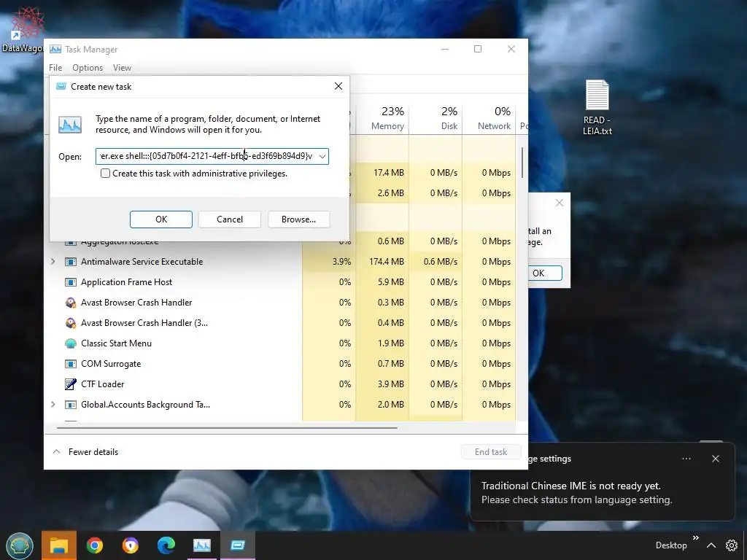The height and width of the screenshot is (560, 747).
Task: Click the 17.4 MB memory value
Action: (389, 172)
